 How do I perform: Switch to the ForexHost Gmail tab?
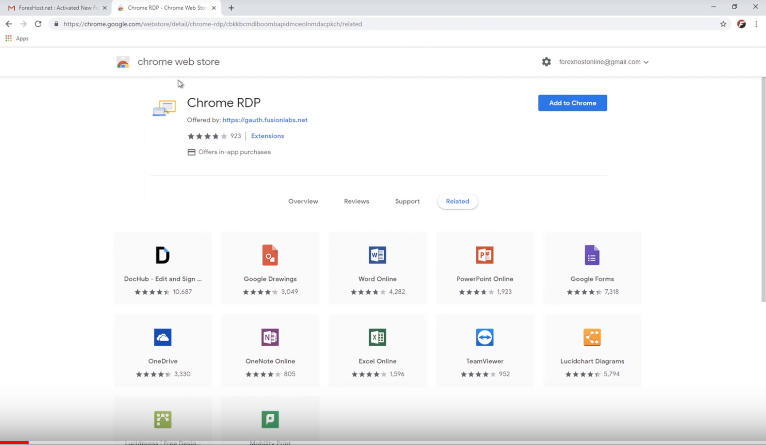point(56,8)
